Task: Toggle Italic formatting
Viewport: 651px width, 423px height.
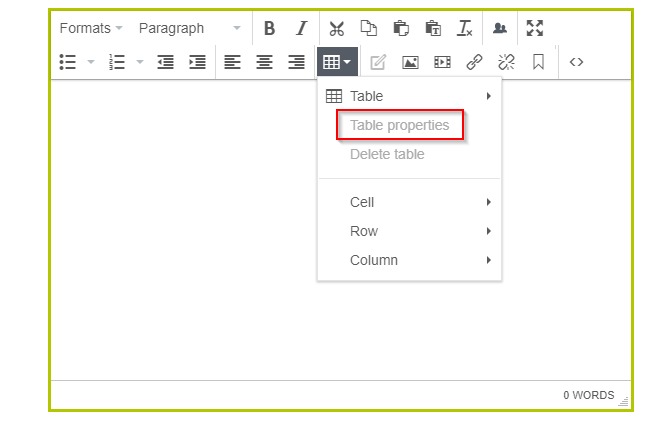Action: coord(301,29)
